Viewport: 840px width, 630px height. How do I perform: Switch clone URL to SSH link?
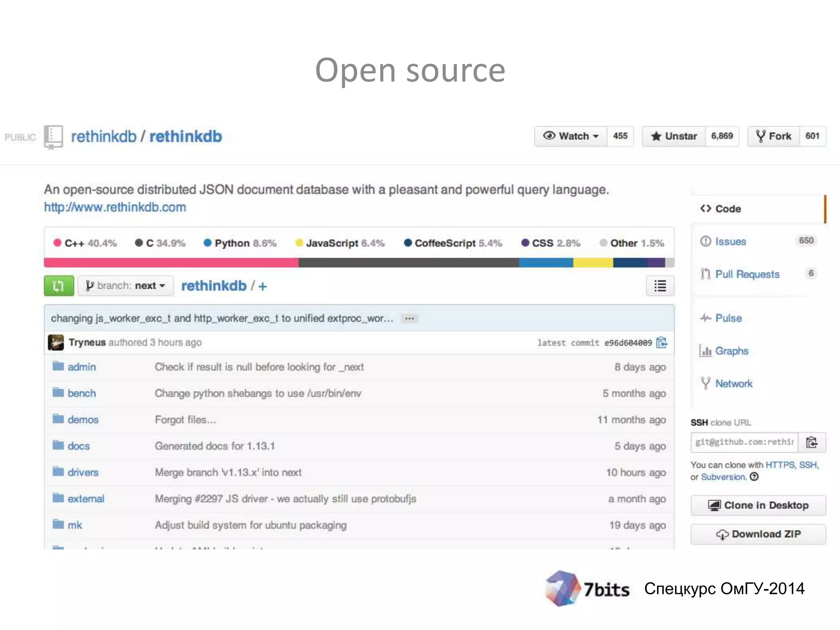[808, 465]
